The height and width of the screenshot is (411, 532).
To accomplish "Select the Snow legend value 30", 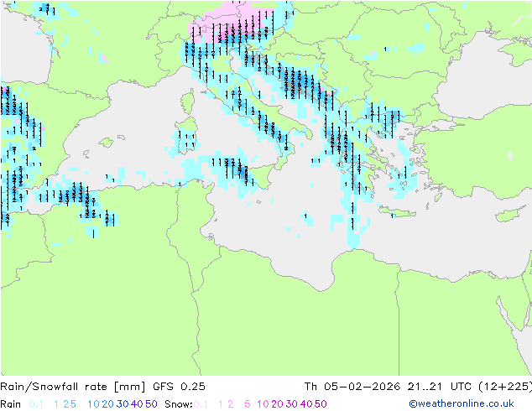I will [x=292, y=404].
